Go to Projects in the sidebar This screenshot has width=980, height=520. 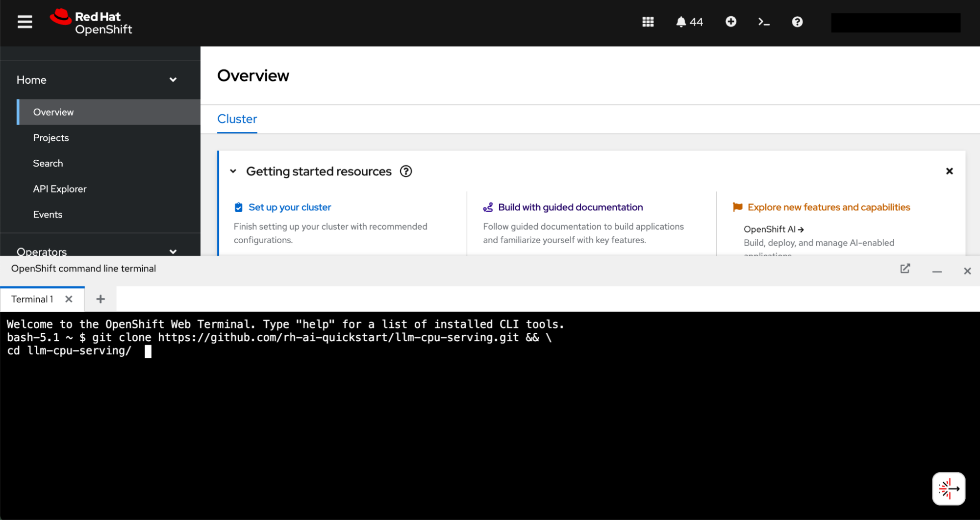click(x=51, y=138)
